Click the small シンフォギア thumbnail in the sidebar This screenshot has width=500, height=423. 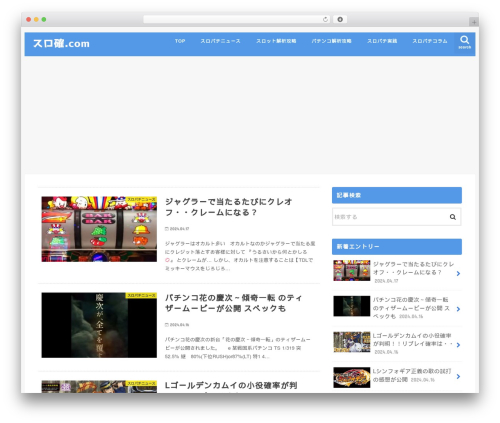[352, 377]
